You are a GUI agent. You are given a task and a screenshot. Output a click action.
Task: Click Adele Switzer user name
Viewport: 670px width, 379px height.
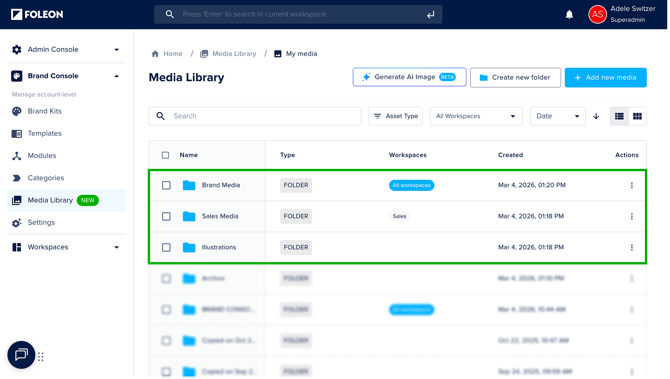click(633, 9)
